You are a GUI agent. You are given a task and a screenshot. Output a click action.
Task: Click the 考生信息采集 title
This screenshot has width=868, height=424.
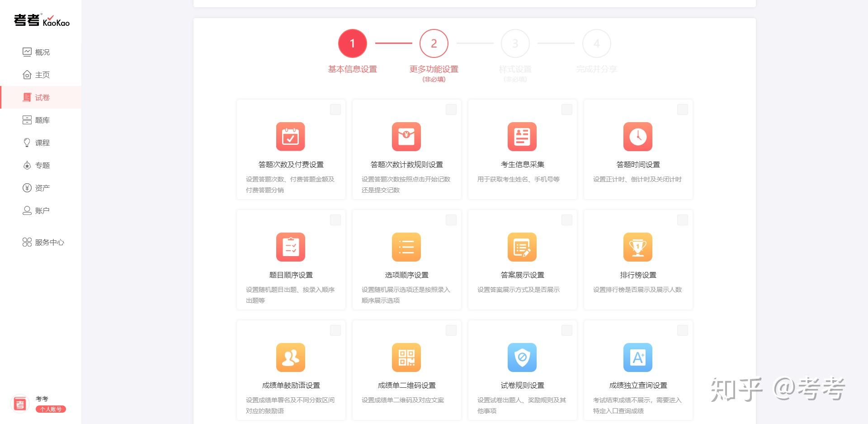[522, 164]
